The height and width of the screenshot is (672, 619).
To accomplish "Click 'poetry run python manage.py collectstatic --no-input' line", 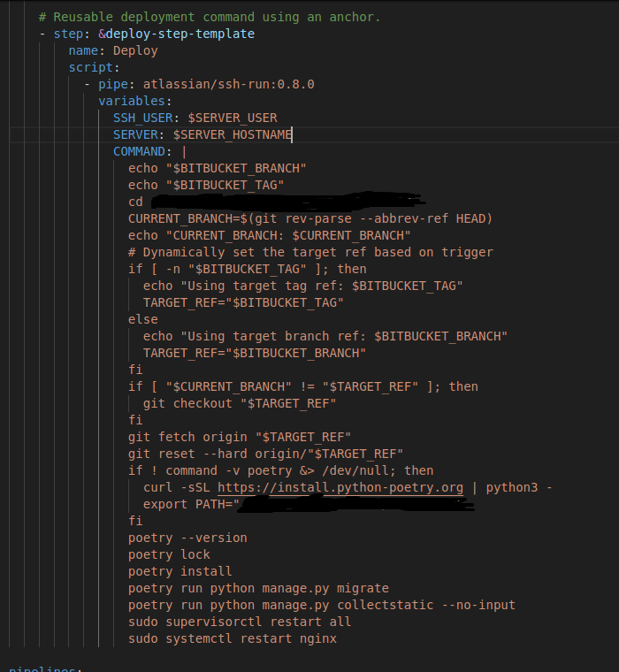I will click(322, 605).
